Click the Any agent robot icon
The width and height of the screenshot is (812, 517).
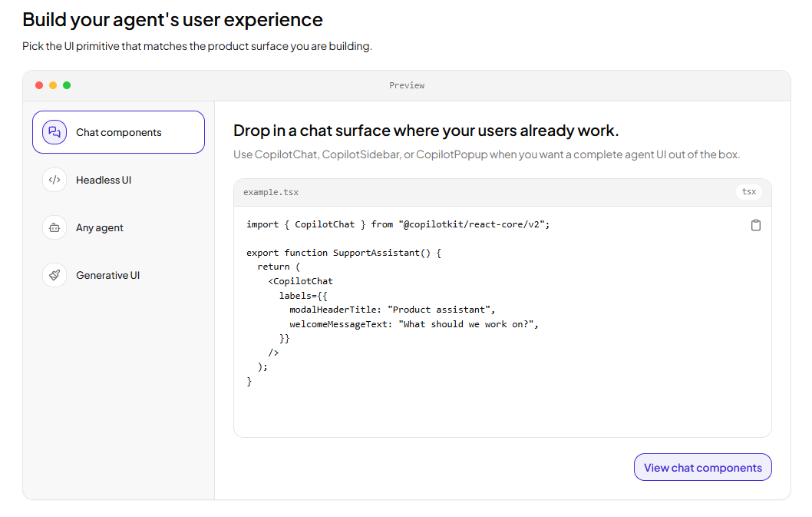[x=54, y=227]
